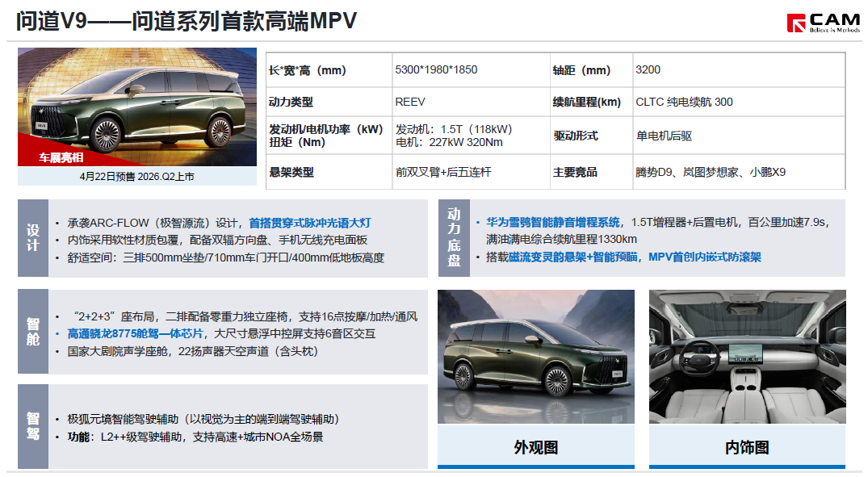
Task: Click the line about 内饰采用软性材质包覆
Action: pos(217,241)
